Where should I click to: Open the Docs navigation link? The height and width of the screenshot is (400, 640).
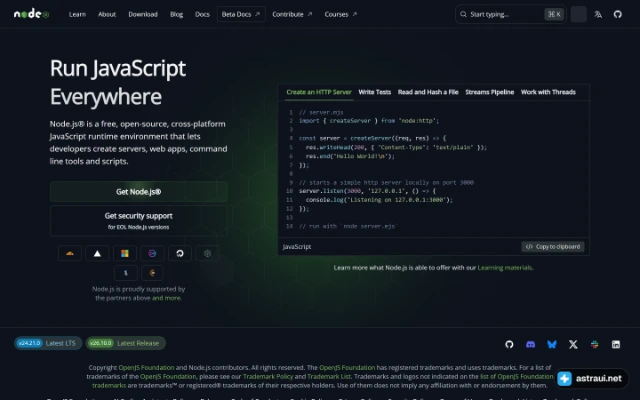click(x=202, y=14)
